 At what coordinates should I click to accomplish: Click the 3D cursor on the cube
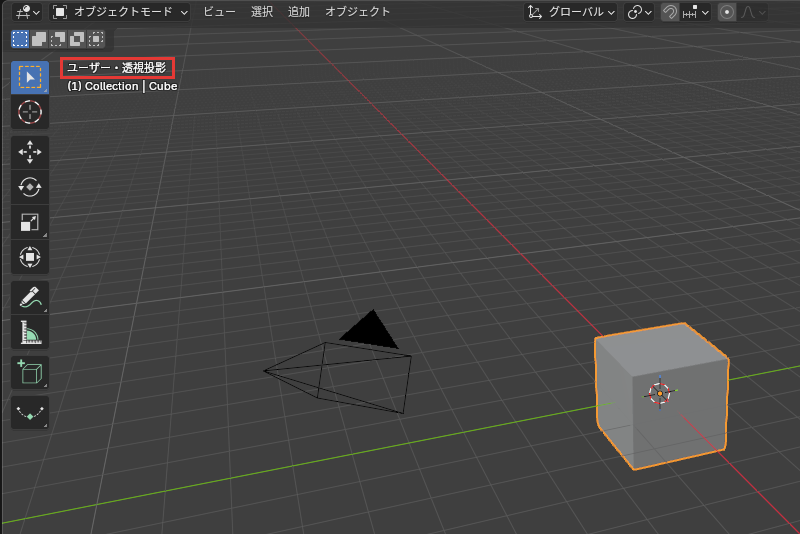pos(660,393)
